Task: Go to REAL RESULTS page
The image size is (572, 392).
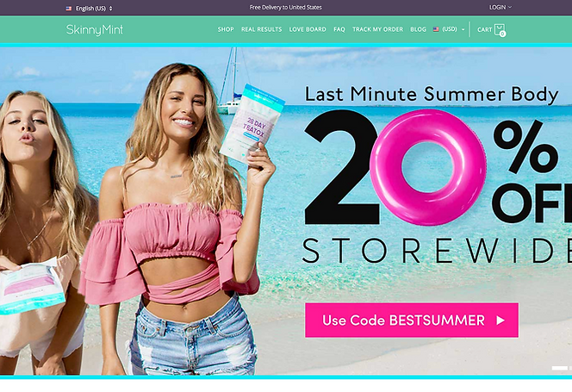Action: (262, 29)
